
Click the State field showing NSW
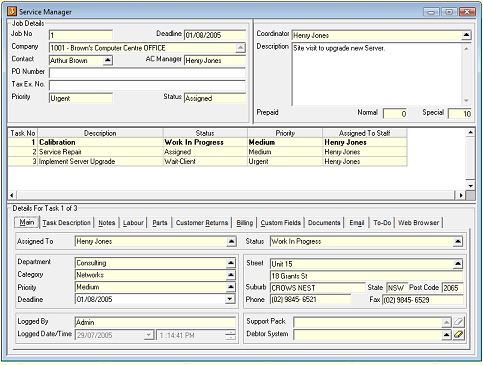pyautogui.click(x=396, y=288)
